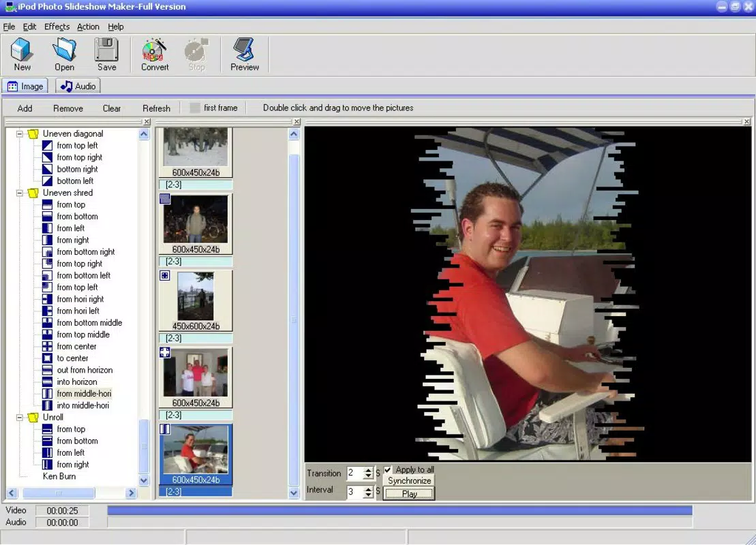This screenshot has width=756, height=545.
Task: Open the File menu
Action: tap(9, 27)
